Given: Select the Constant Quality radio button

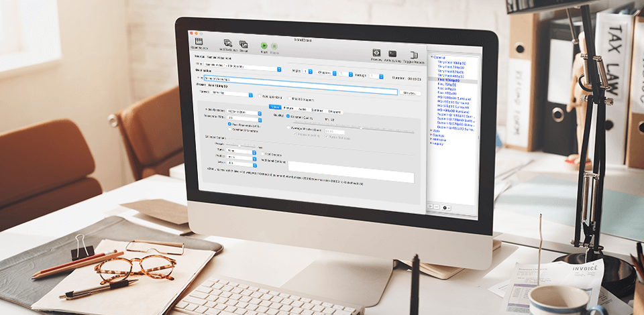Looking at the screenshot, I should coord(288,116).
